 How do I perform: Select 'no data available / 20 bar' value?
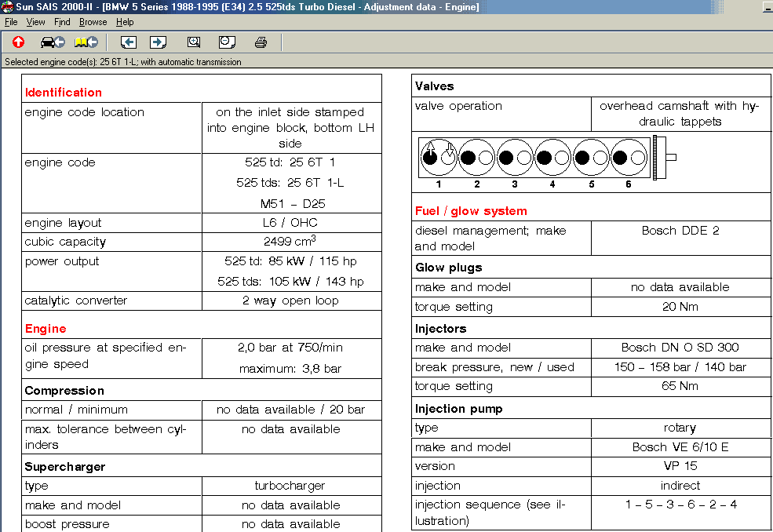[290, 410]
